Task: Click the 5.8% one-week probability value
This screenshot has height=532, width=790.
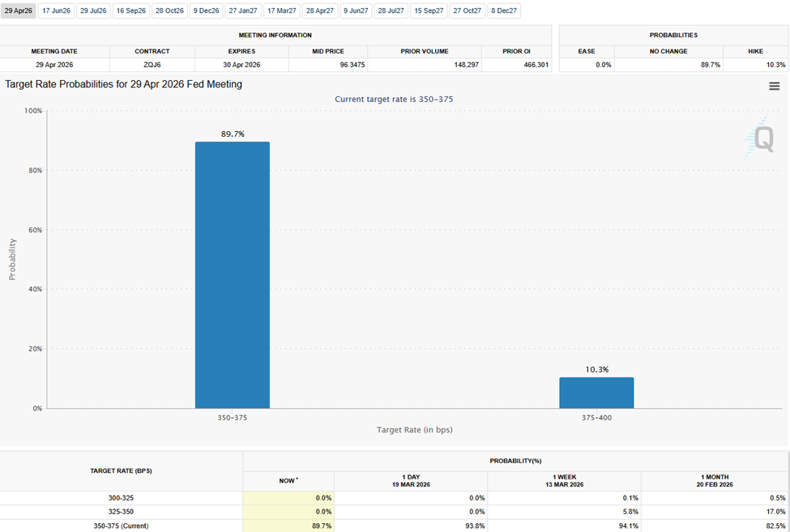Action: pyautogui.click(x=630, y=512)
